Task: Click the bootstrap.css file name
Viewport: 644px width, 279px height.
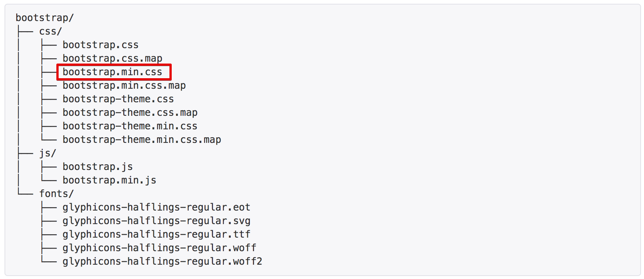Action: (x=100, y=45)
